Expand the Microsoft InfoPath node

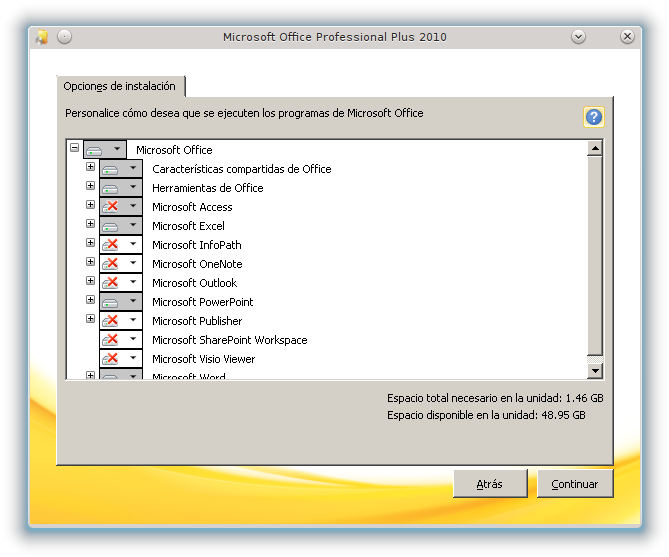click(90, 242)
